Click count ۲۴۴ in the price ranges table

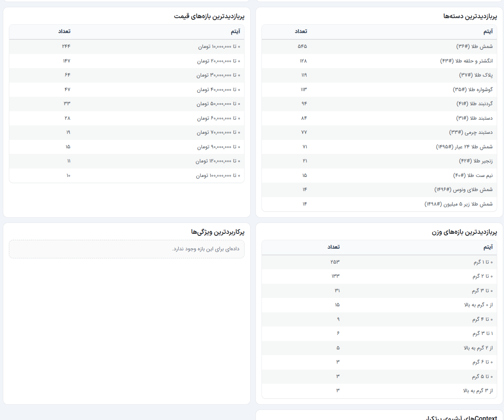[66, 46]
